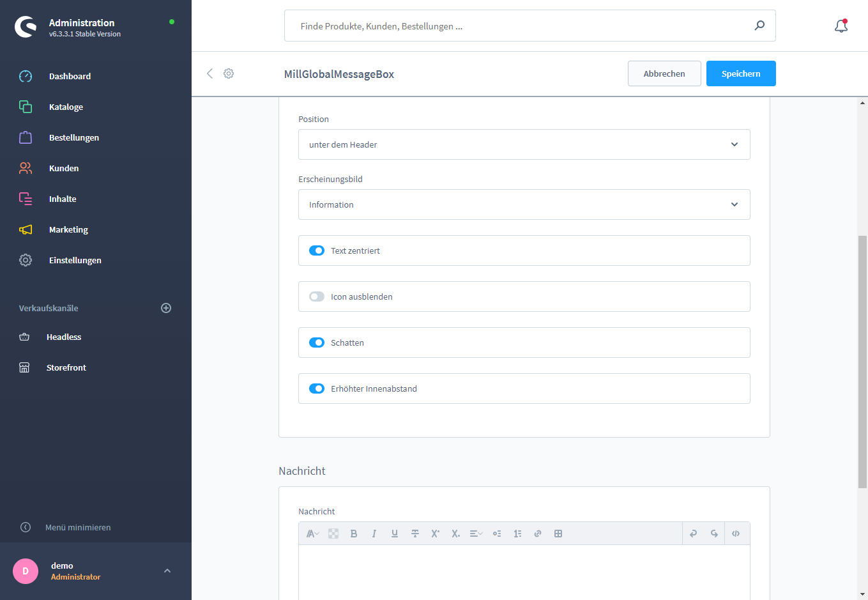Insert a link in the editor
Image resolution: width=868 pixels, height=600 pixels.
pyautogui.click(x=538, y=534)
